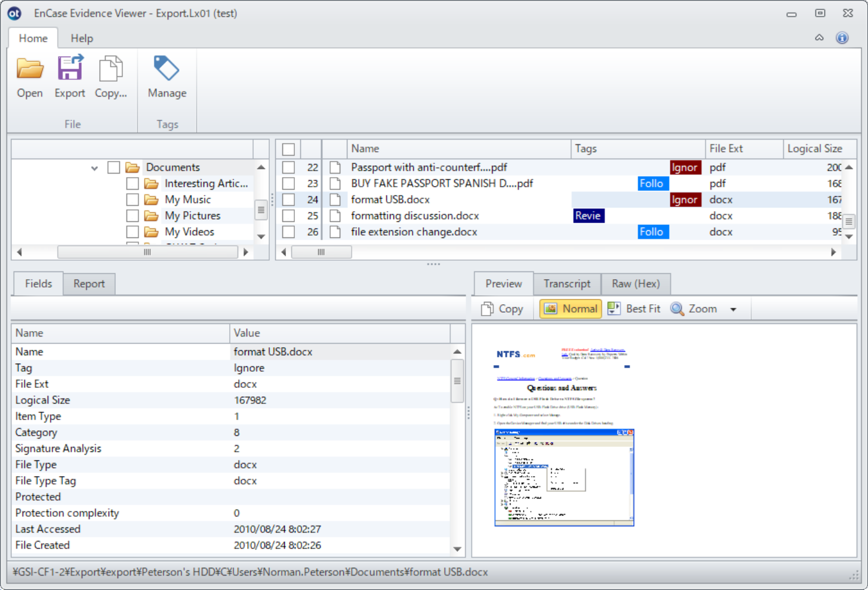
Task: Open an evidence file with Open icon
Action: point(30,69)
